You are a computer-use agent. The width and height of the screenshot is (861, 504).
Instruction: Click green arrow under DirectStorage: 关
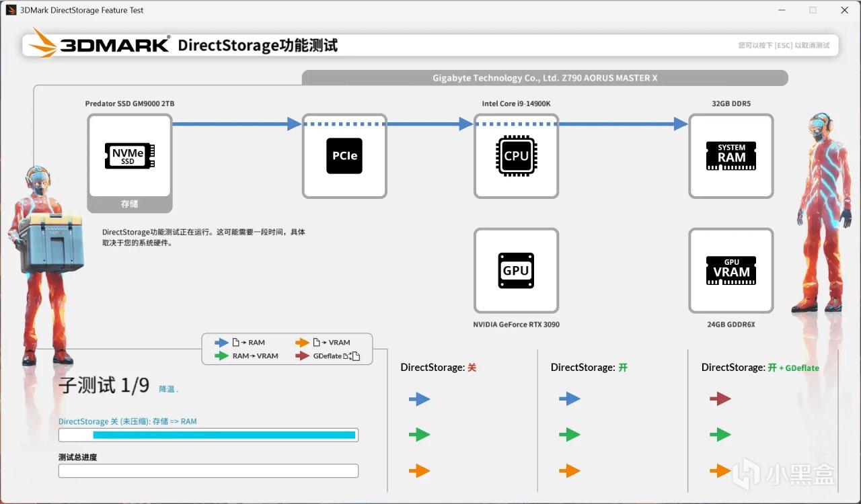(x=419, y=435)
